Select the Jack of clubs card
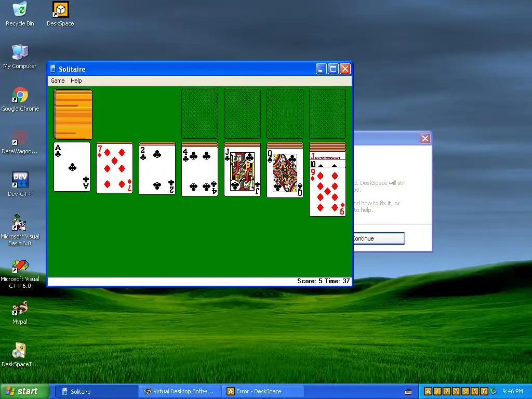The image size is (532, 399). (x=242, y=171)
